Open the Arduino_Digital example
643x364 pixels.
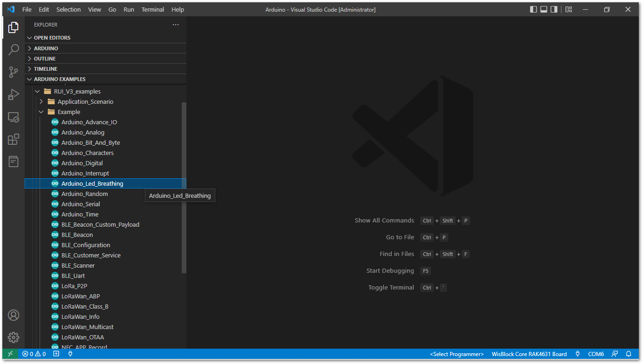105,163
